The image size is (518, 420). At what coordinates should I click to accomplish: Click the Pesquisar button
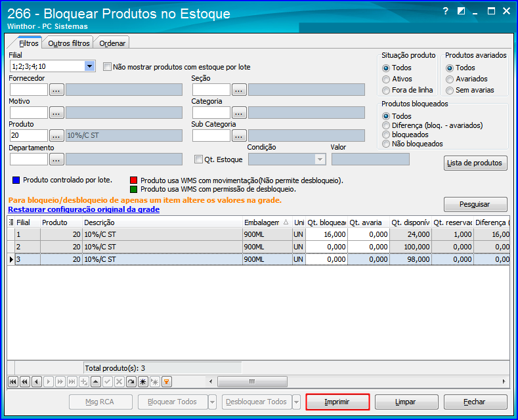(x=475, y=204)
